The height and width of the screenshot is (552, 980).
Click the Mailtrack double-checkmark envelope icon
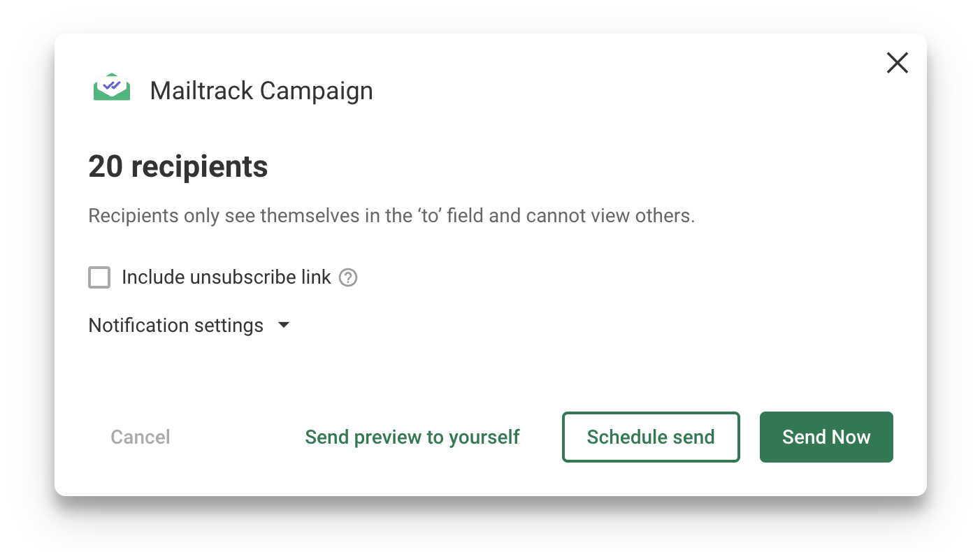(111, 87)
